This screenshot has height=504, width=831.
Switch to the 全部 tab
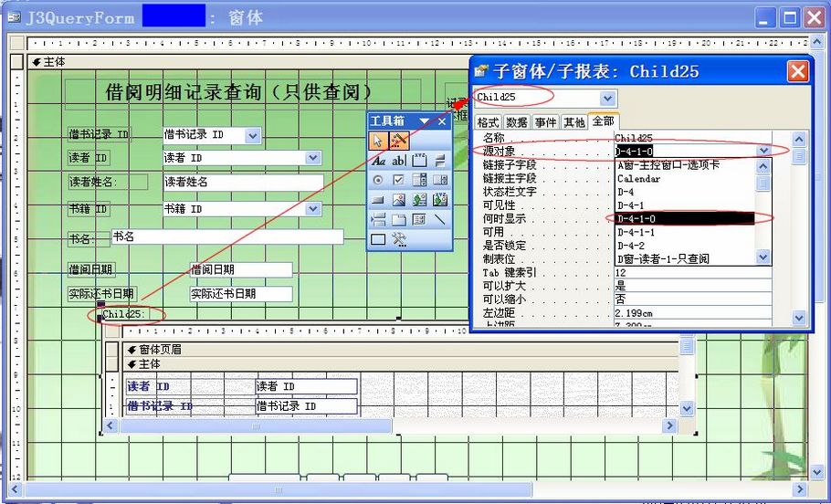[x=603, y=121]
